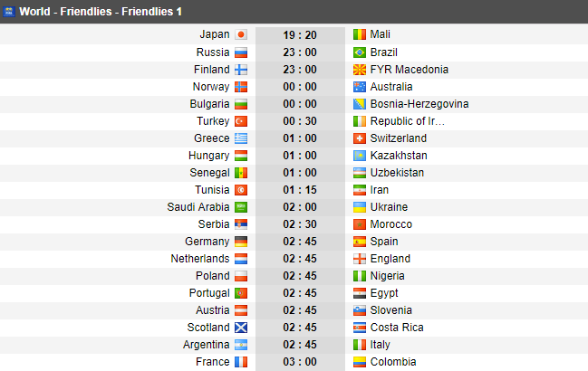This screenshot has height=371, width=588.
Task: Click the Brazil flag icon
Action: [360, 52]
